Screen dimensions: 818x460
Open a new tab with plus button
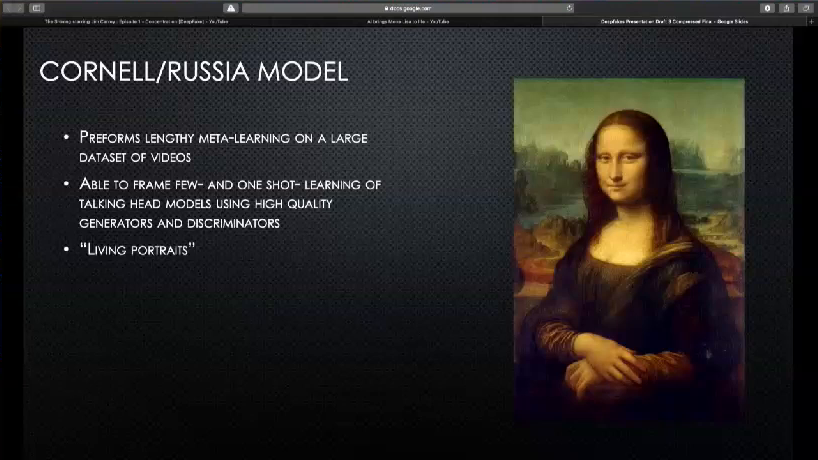coord(811,21)
